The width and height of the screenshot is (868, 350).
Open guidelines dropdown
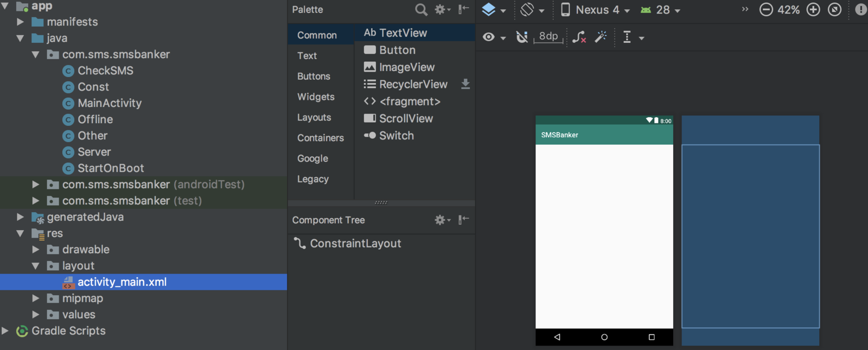click(x=633, y=37)
